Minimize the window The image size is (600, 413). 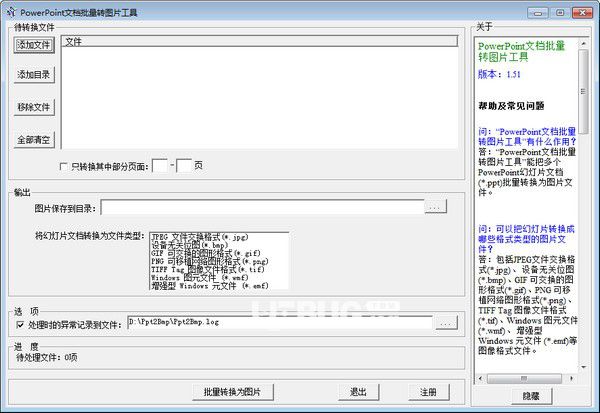point(538,13)
